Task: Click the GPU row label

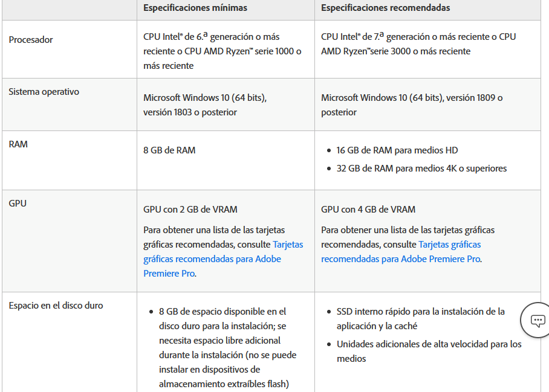Action: click(18, 204)
